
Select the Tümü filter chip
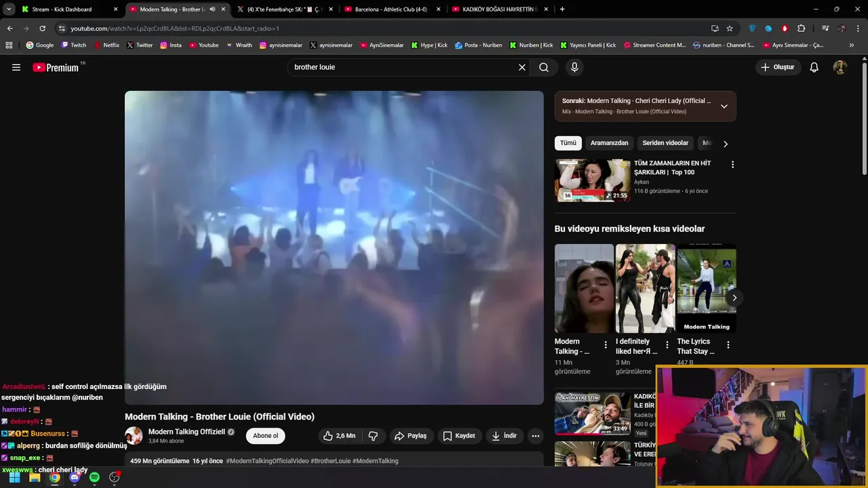(568, 143)
